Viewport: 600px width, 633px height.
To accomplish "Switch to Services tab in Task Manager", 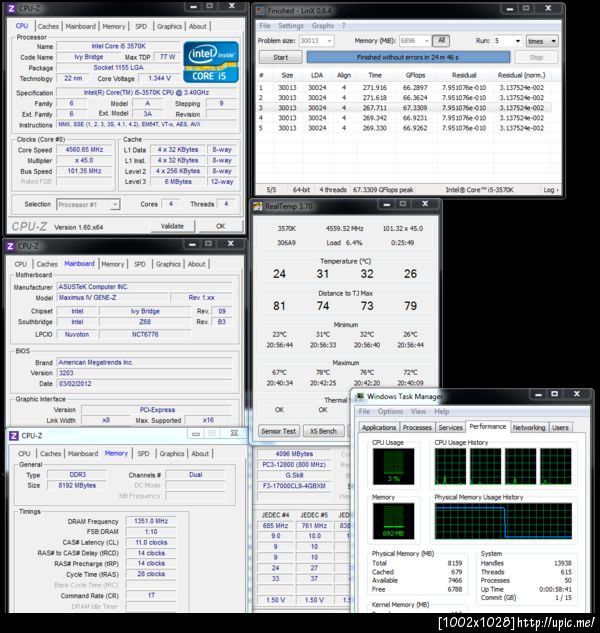I will (450, 428).
